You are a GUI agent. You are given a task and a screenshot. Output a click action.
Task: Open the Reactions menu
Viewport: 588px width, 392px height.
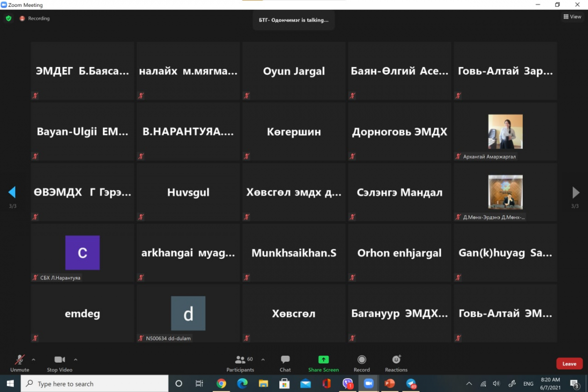(x=396, y=363)
